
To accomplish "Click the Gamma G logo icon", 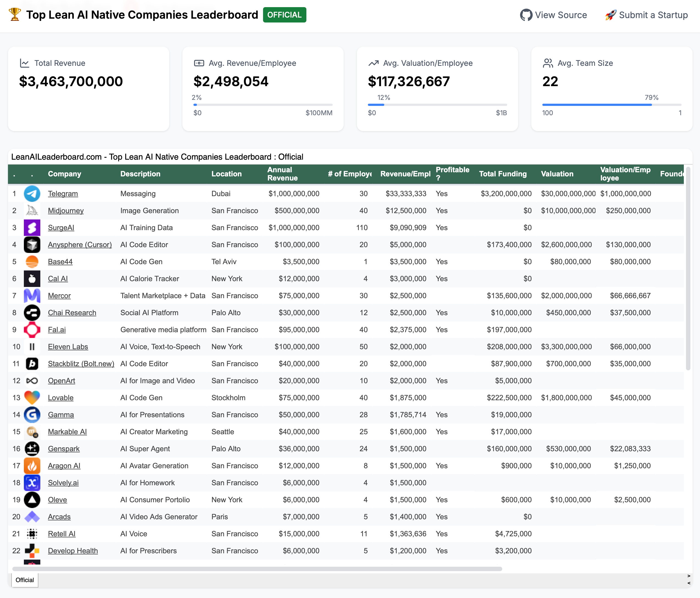I will (32, 414).
